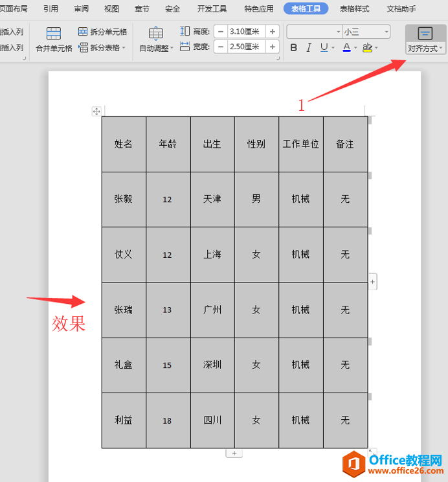Increase row height with the plus button
The height and width of the screenshot is (482, 448).
(x=273, y=31)
